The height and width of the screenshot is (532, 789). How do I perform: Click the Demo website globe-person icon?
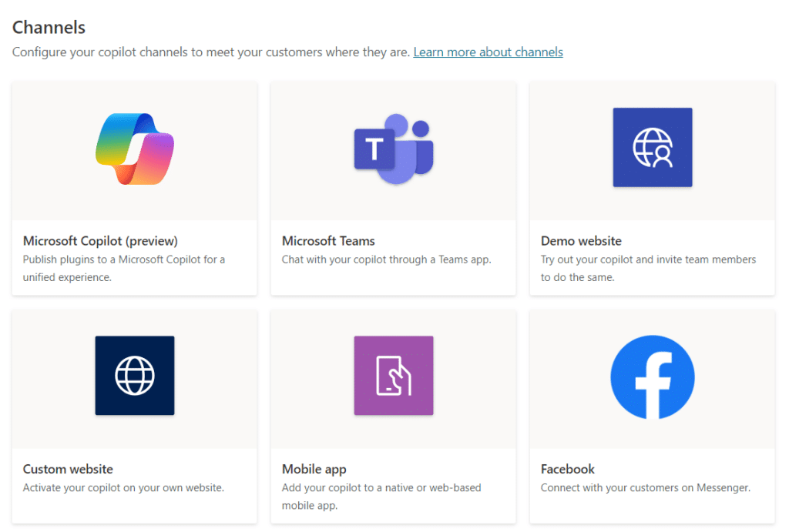click(652, 147)
